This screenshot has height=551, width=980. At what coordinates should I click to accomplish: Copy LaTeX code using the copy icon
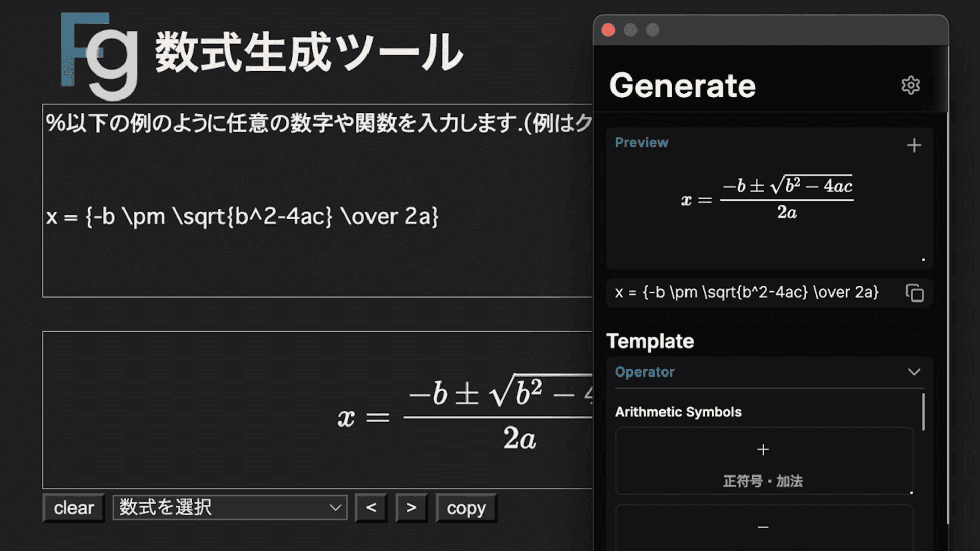[x=915, y=293]
